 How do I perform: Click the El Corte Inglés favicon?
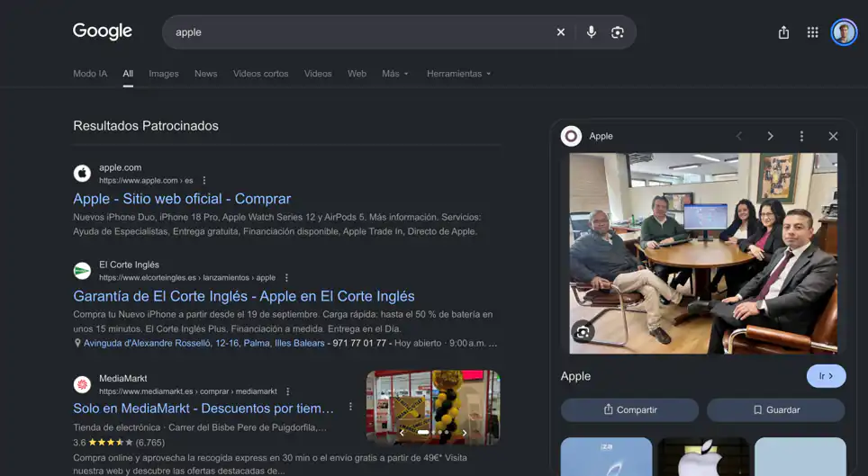(x=83, y=271)
